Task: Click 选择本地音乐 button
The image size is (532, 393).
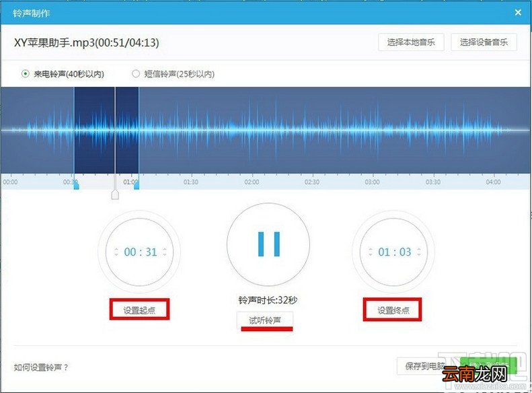Action: click(411, 42)
